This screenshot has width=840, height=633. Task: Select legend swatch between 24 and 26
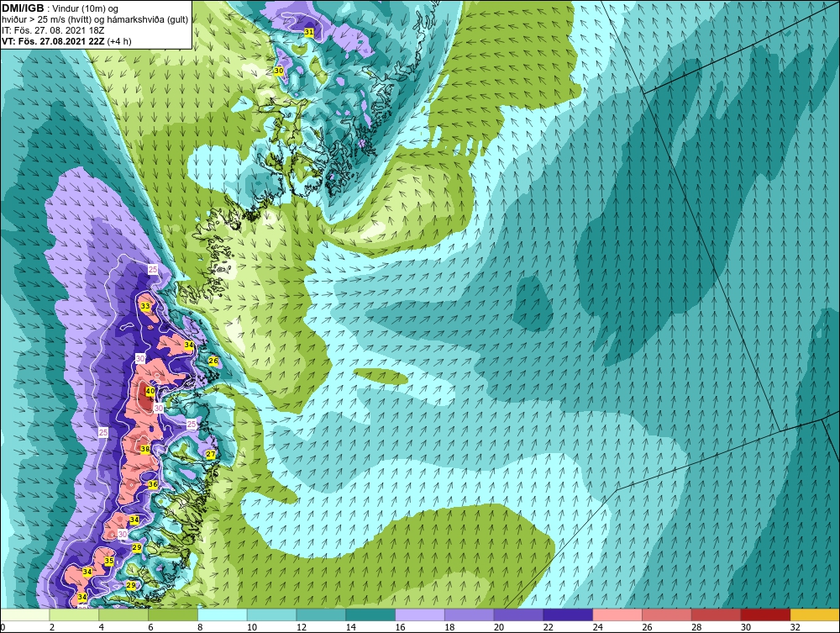point(617,615)
